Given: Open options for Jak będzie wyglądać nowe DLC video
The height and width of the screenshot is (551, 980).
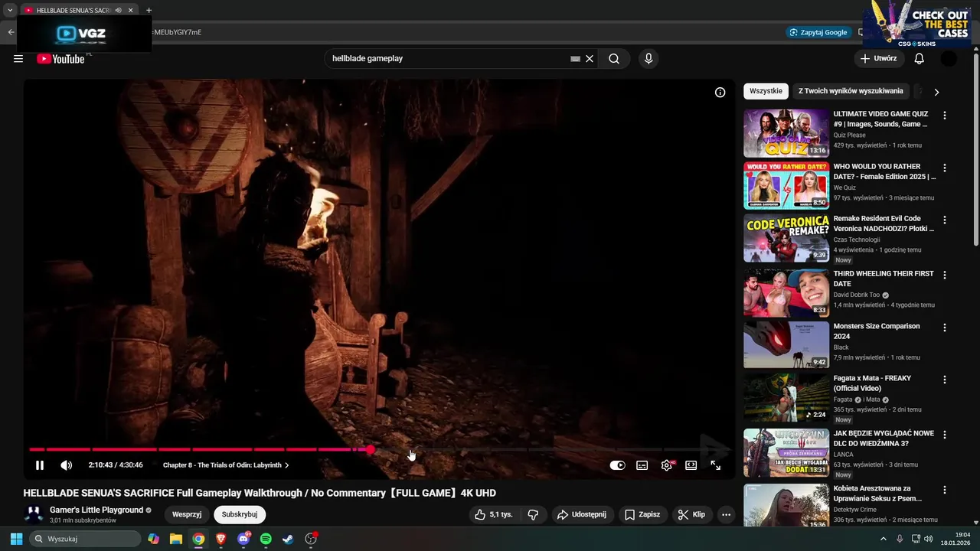Looking at the screenshot, I should pyautogui.click(x=945, y=435).
